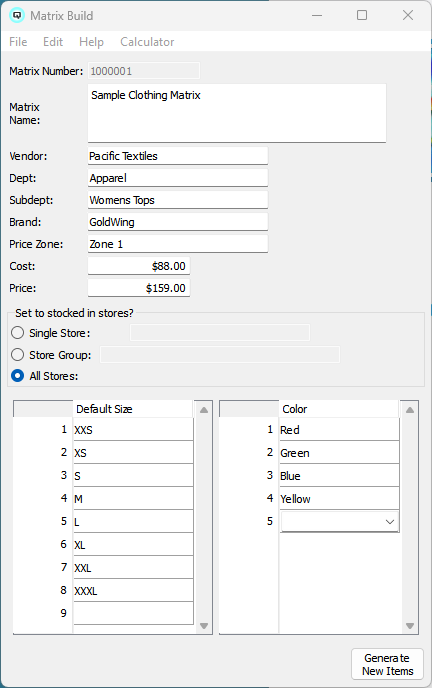This screenshot has height=688, width=432.
Task: Select the All Stores radio button
Action: (x=18, y=376)
